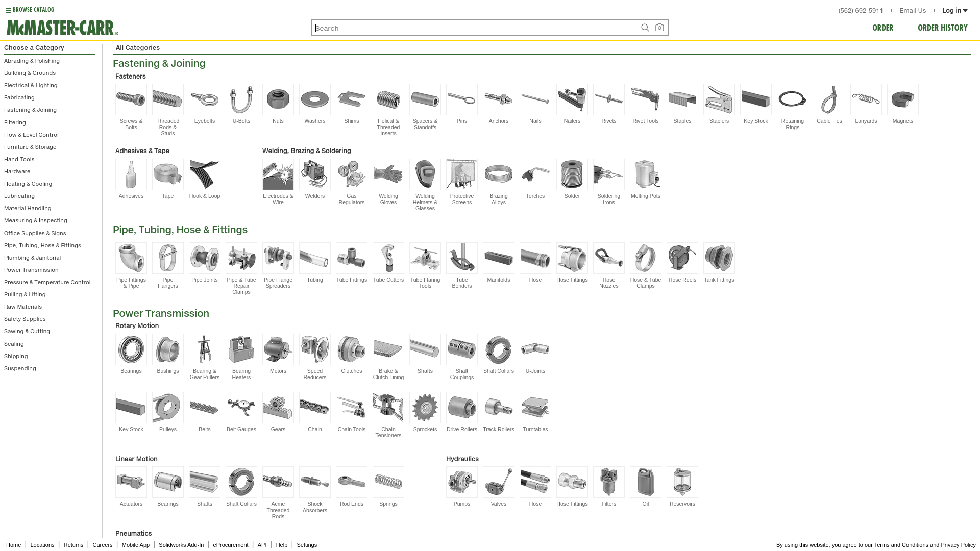Go to McMaster-Carr logo homepage

point(62,28)
